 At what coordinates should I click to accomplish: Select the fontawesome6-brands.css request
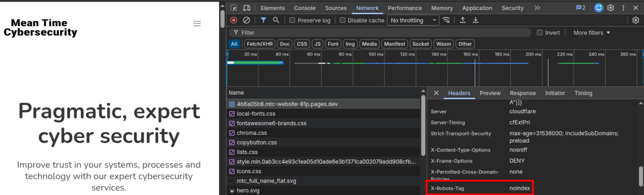[323, 123]
